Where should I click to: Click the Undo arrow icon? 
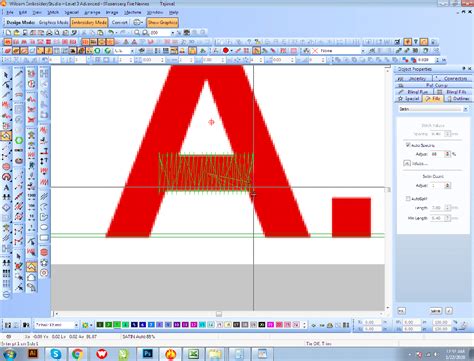coord(111,33)
